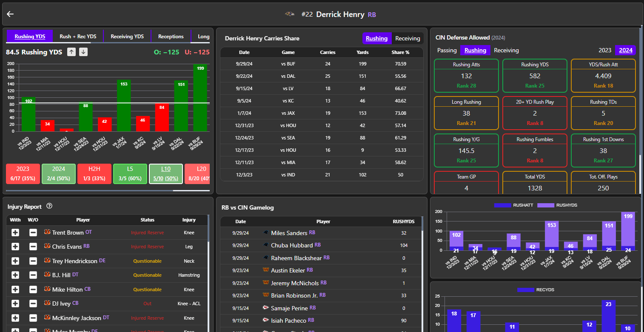This screenshot has height=332, width=644.
Task: Click the minus icon for Mike Hilton
Action: coord(33,289)
